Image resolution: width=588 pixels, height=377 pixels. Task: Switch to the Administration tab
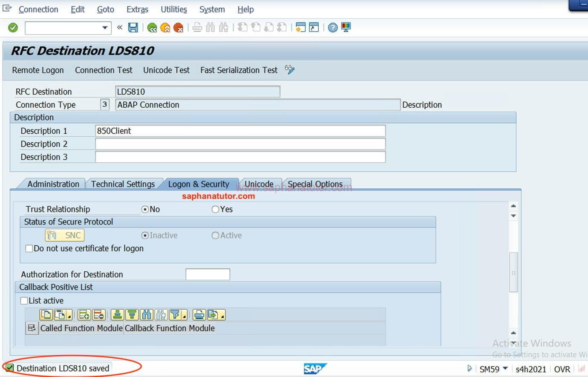tap(53, 184)
